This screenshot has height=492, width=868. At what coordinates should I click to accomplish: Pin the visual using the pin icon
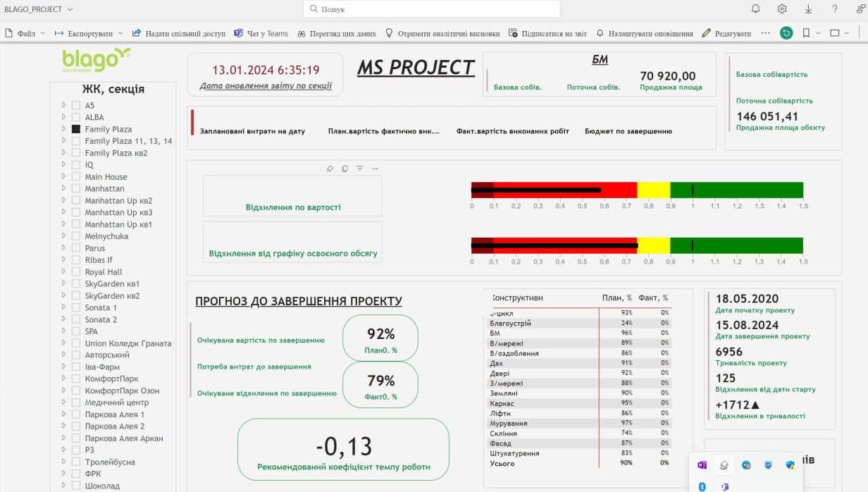(x=329, y=168)
